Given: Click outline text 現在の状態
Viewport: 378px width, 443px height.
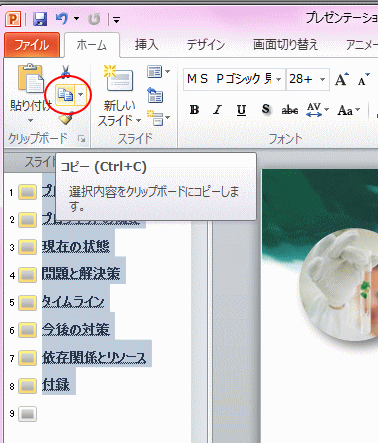Looking at the screenshot, I should 76,247.
